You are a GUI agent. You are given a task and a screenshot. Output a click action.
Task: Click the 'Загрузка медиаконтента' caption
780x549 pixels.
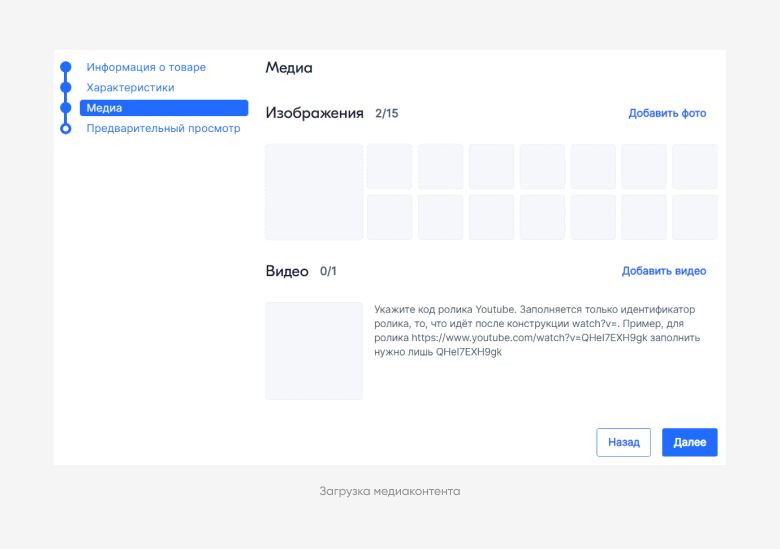click(390, 491)
